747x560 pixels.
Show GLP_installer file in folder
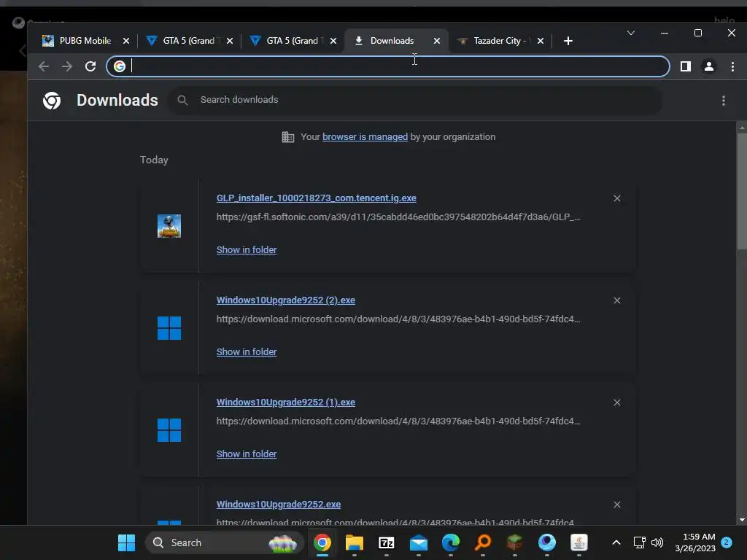coord(247,250)
